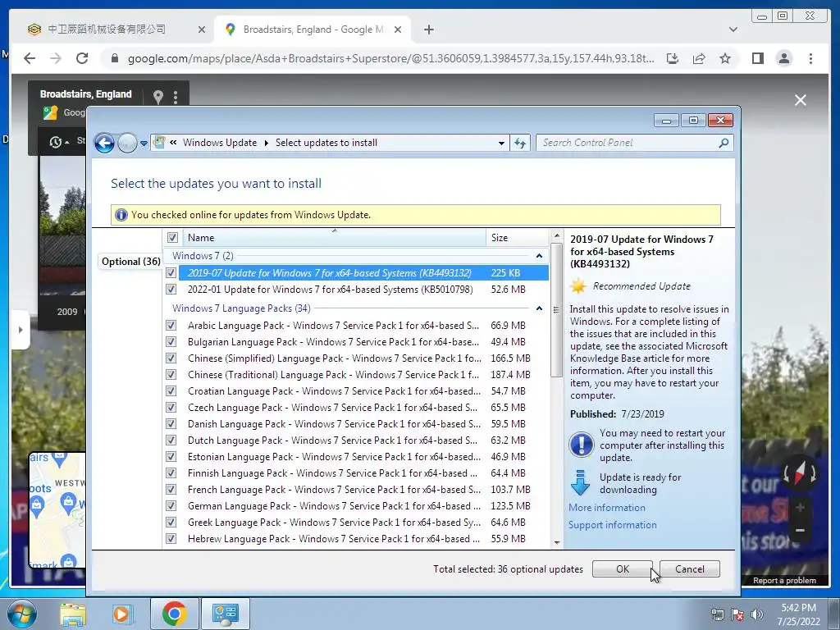Open Street View time travel clock dropdown
This screenshot has width=840, height=630.
pos(59,142)
